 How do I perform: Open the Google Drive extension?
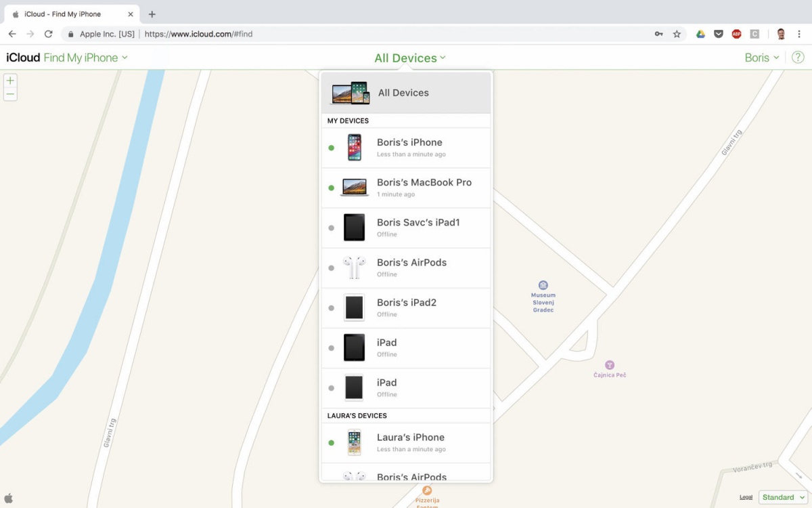click(x=701, y=34)
